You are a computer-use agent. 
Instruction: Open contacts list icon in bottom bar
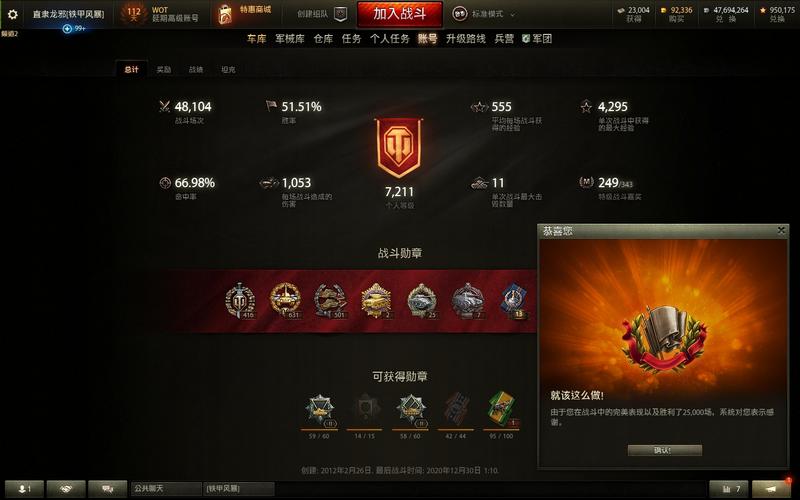coord(24,489)
